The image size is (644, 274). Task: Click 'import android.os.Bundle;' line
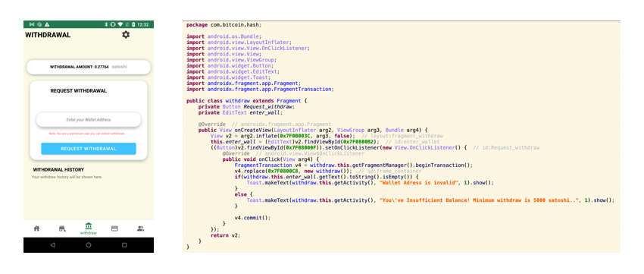tap(224, 36)
